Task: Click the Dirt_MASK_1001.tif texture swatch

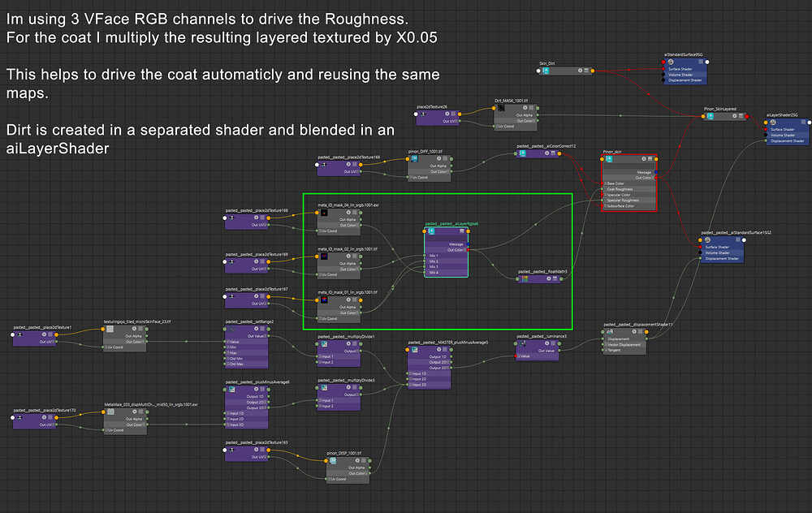Action: 501,108
